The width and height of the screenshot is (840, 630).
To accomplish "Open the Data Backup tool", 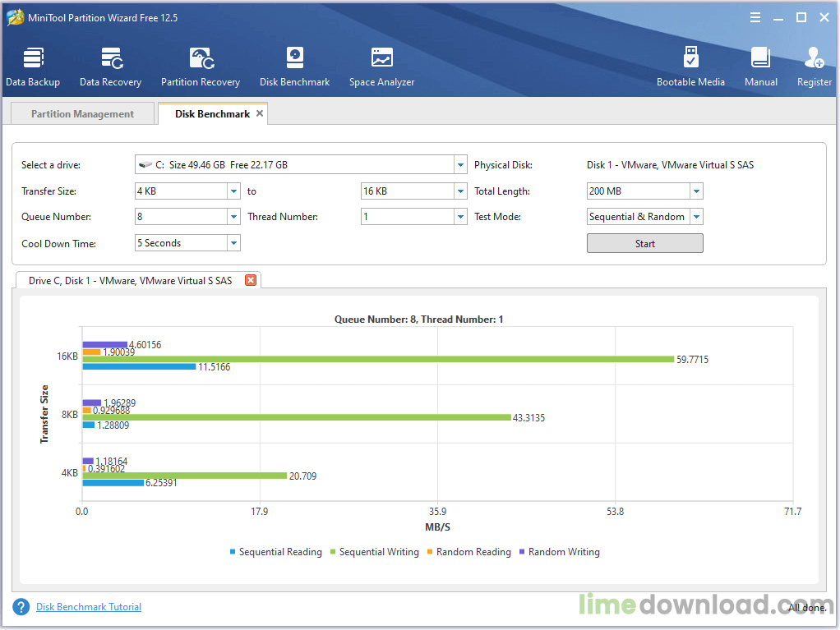I will [33, 67].
